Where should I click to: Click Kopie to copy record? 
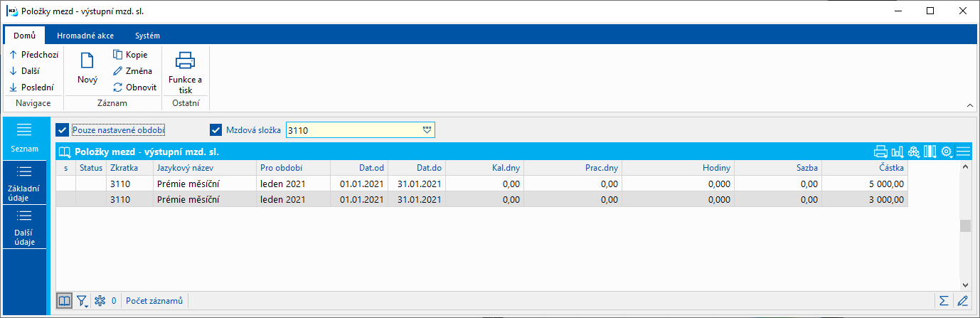(130, 54)
